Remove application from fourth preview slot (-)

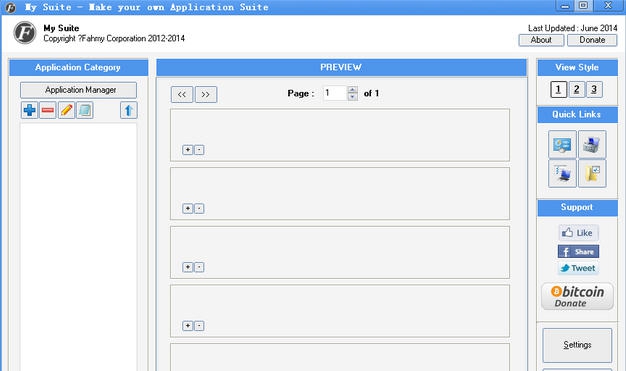(199, 326)
